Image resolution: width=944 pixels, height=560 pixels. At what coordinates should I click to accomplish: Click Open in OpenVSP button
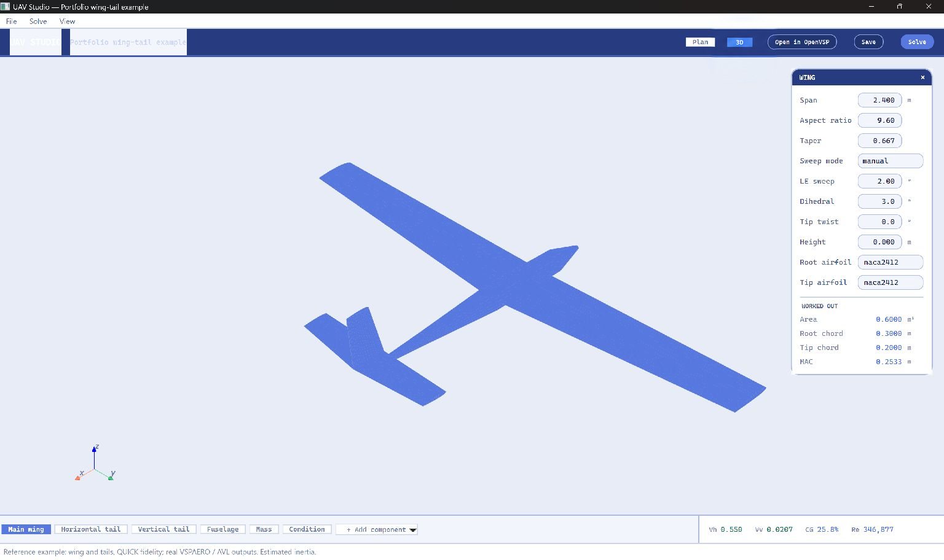[x=802, y=42]
